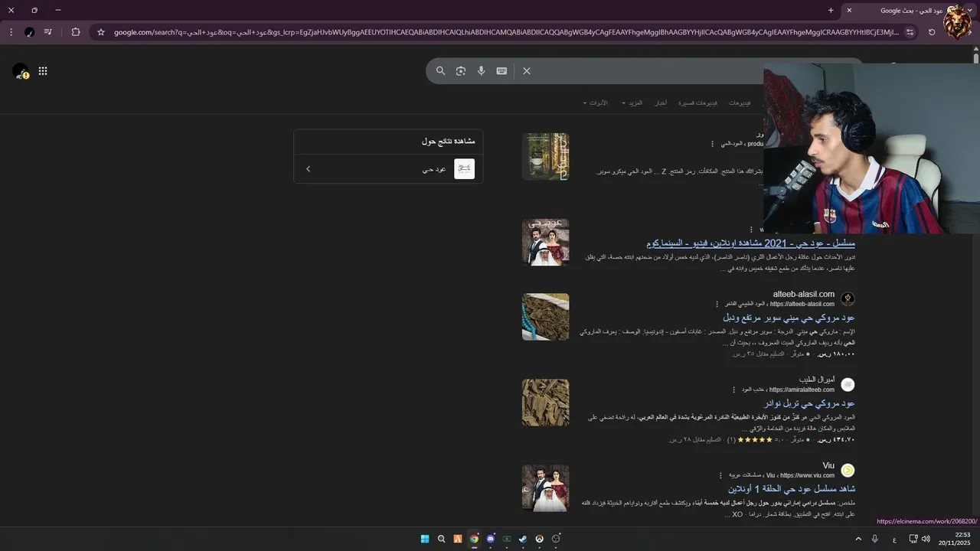The height and width of the screenshot is (551, 980).
Task: Bookmark this page with the star icon
Action: [100, 32]
